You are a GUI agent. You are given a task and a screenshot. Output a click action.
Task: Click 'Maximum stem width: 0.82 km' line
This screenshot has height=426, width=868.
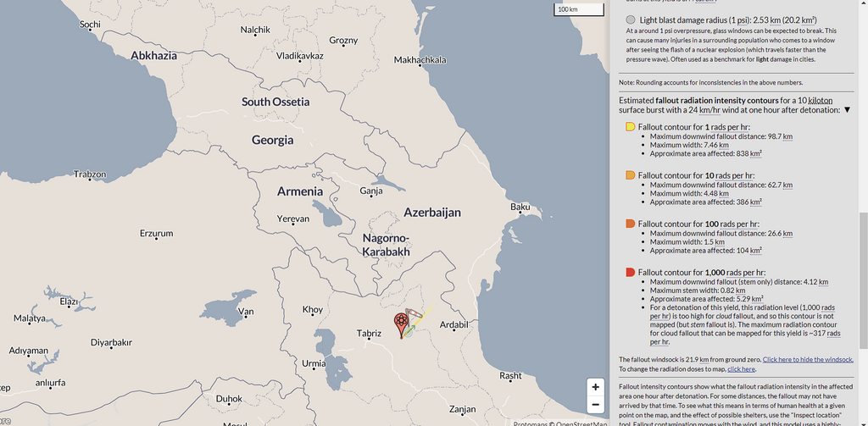click(x=698, y=290)
